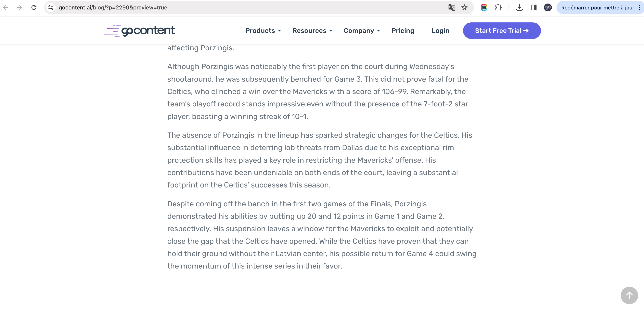Toggle the browser side panel
The height and width of the screenshot is (312, 644).
[534, 7]
